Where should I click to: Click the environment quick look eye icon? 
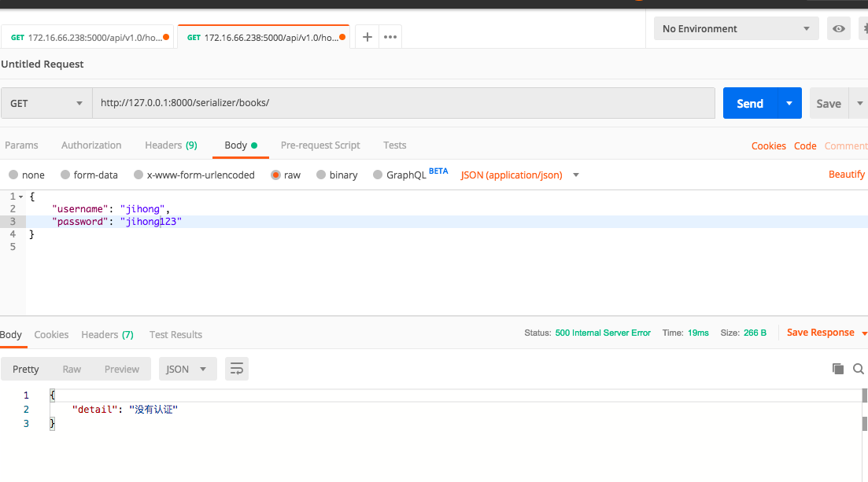click(839, 29)
